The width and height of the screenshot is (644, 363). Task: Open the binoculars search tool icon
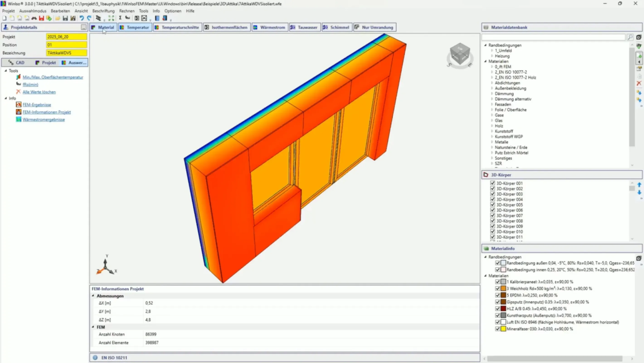(x=34, y=18)
